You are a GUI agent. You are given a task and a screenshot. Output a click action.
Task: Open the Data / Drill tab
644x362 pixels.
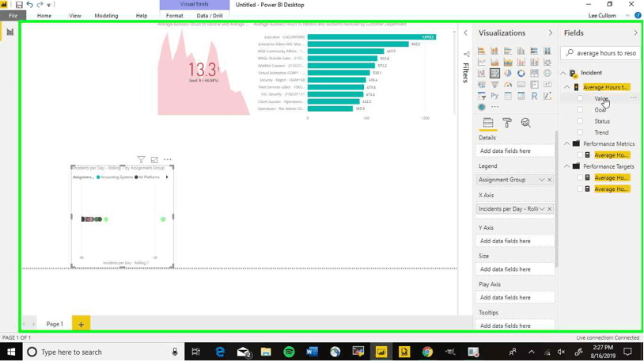click(x=210, y=16)
